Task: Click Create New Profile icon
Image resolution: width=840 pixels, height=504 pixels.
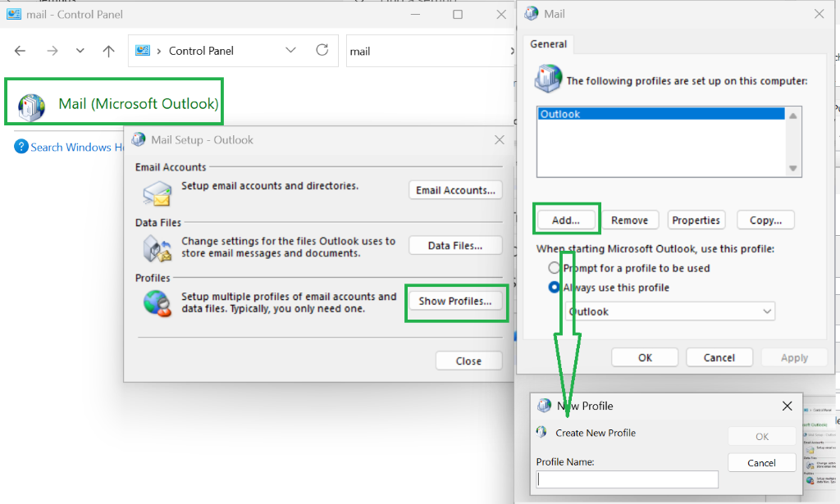Action: pyautogui.click(x=541, y=432)
